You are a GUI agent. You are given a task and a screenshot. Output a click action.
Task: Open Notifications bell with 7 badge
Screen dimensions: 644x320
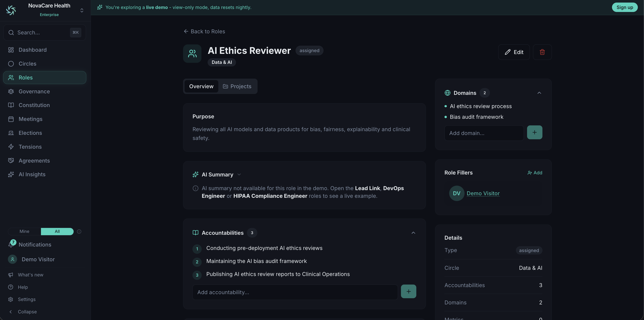pos(12,244)
